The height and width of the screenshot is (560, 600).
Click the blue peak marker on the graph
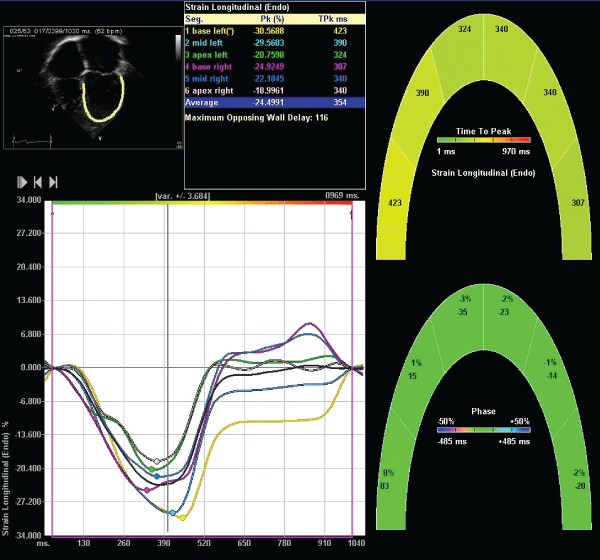[x=157, y=477]
